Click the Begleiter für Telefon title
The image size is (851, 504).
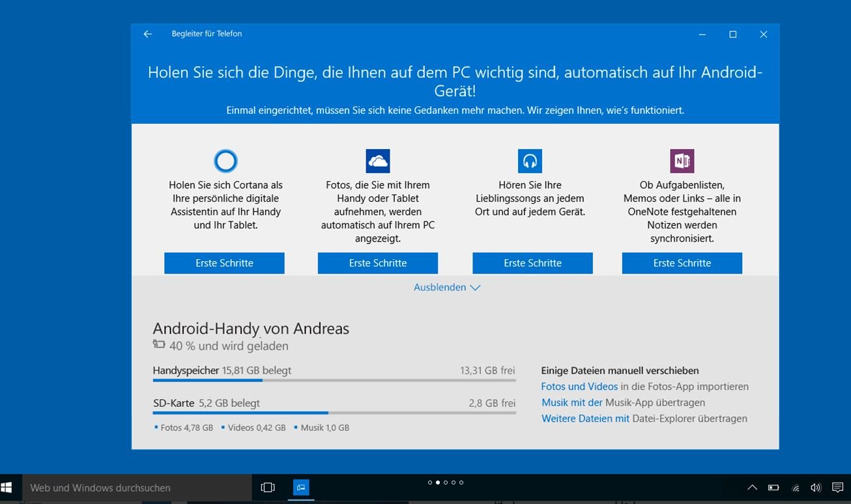pos(207,34)
